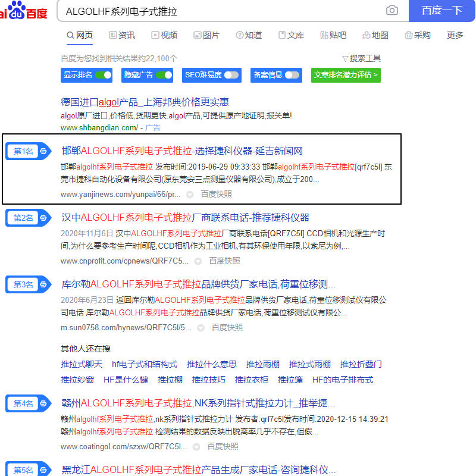The width and height of the screenshot is (476, 476).
Task: Open 百度快照 for coatingol result
Action: point(223,447)
